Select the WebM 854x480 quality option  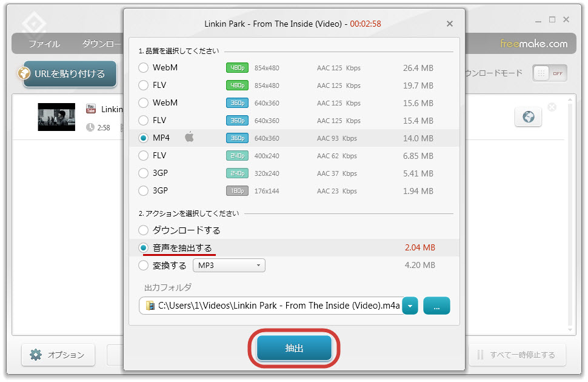coord(144,68)
